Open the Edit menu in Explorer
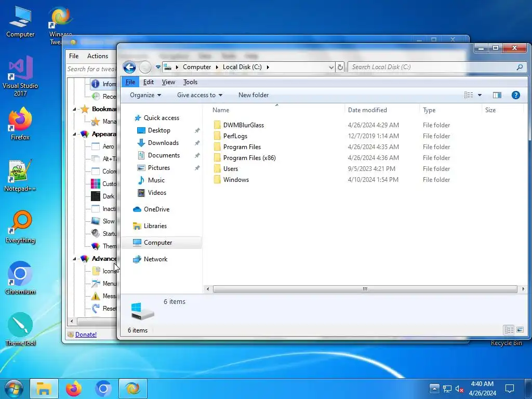Screen dimensions: 532x399 (x=148, y=82)
